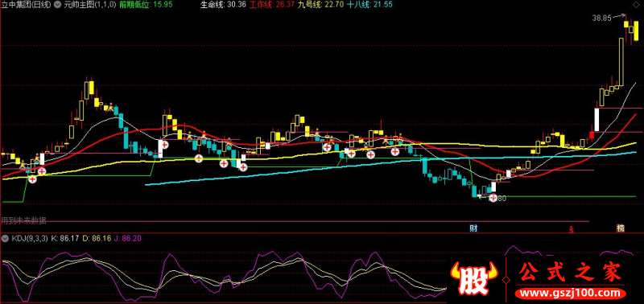Screen dimensions: 644x304
Task: Click the 榜 ranking marker icon
Action: click(620, 228)
